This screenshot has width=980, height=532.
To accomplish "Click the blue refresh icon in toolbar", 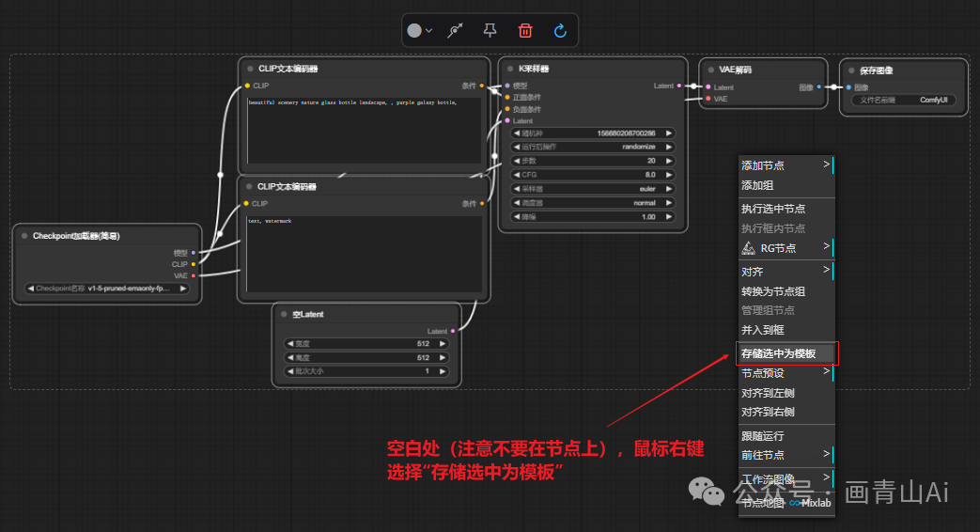I will (x=560, y=30).
